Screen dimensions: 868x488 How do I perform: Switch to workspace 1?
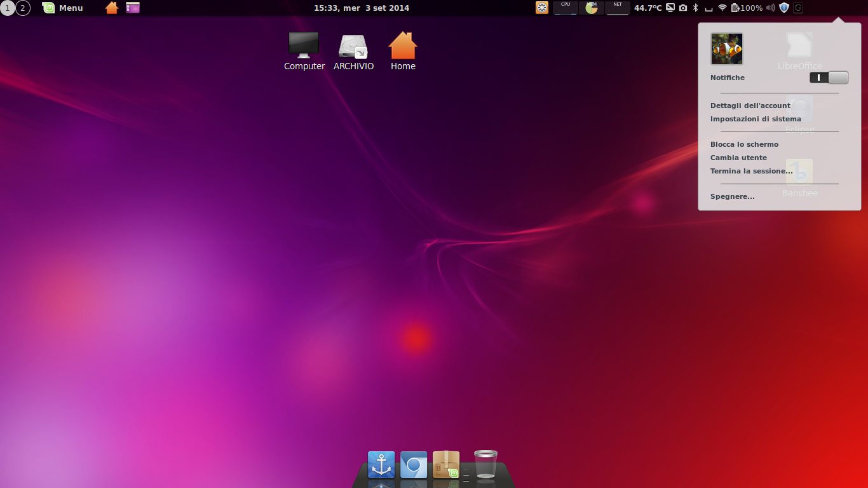coord(8,8)
